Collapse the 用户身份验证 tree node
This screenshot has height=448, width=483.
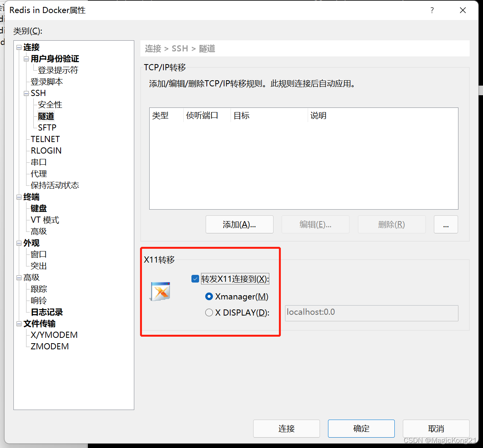point(26,59)
